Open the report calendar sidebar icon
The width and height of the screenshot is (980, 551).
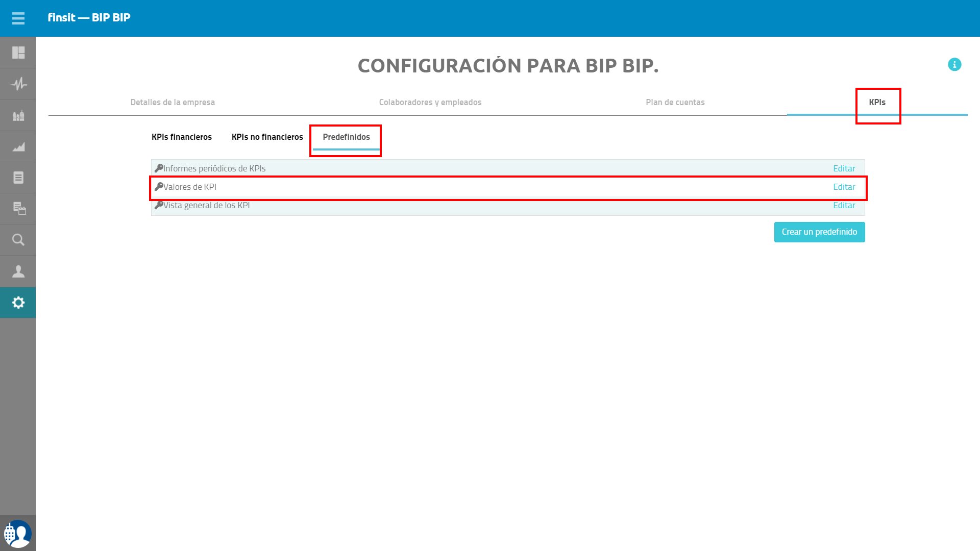pyautogui.click(x=19, y=208)
